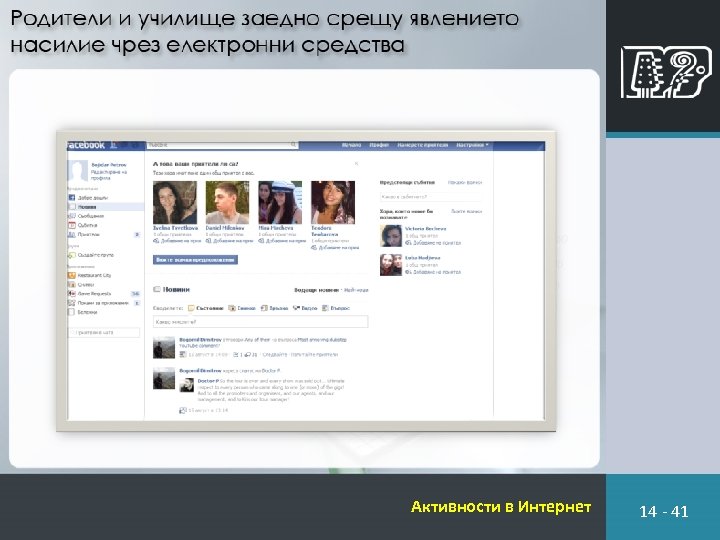Open Victoria's profile thumbnail in right column
This screenshot has width=720, height=540.
(x=391, y=236)
